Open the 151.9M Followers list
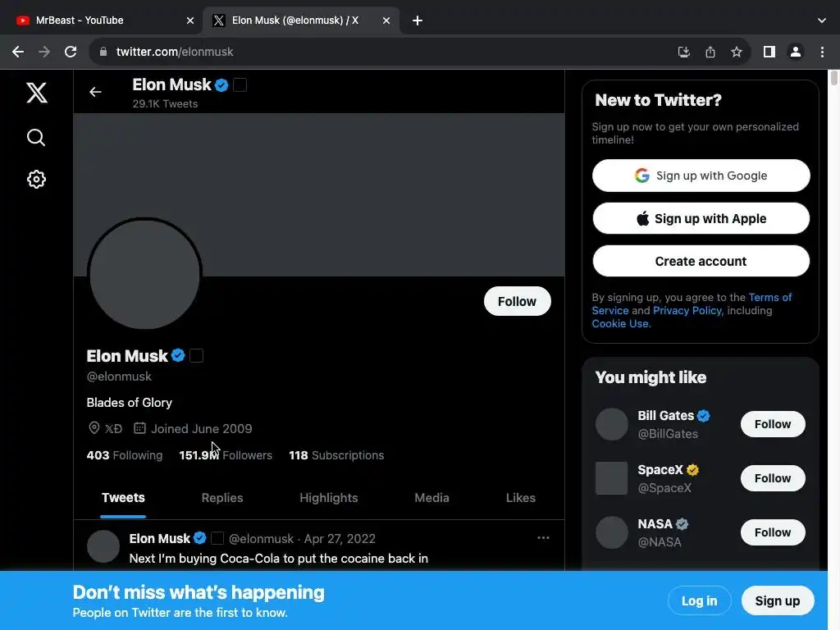 point(226,455)
